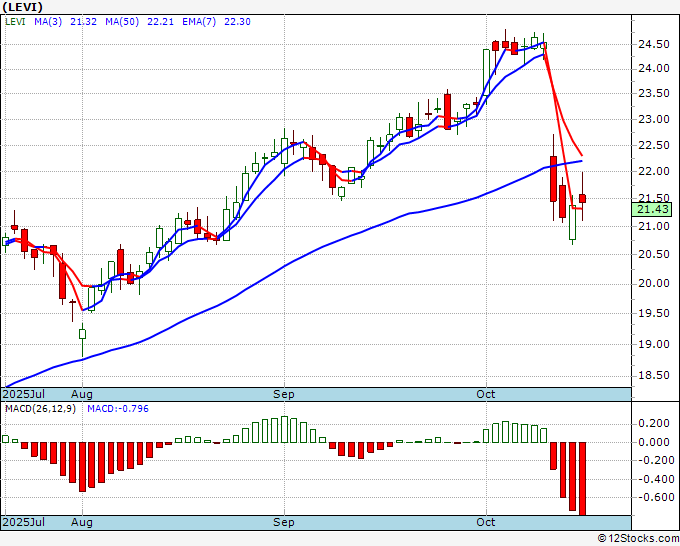The height and width of the screenshot is (546, 680).
Task: Click the EMA(7) value 22.30
Action: [237, 22]
